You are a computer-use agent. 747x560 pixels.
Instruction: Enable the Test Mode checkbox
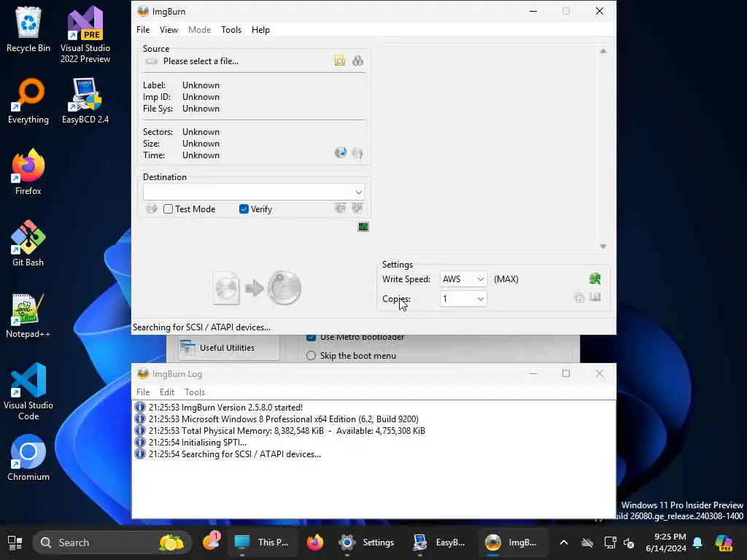pos(169,209)
